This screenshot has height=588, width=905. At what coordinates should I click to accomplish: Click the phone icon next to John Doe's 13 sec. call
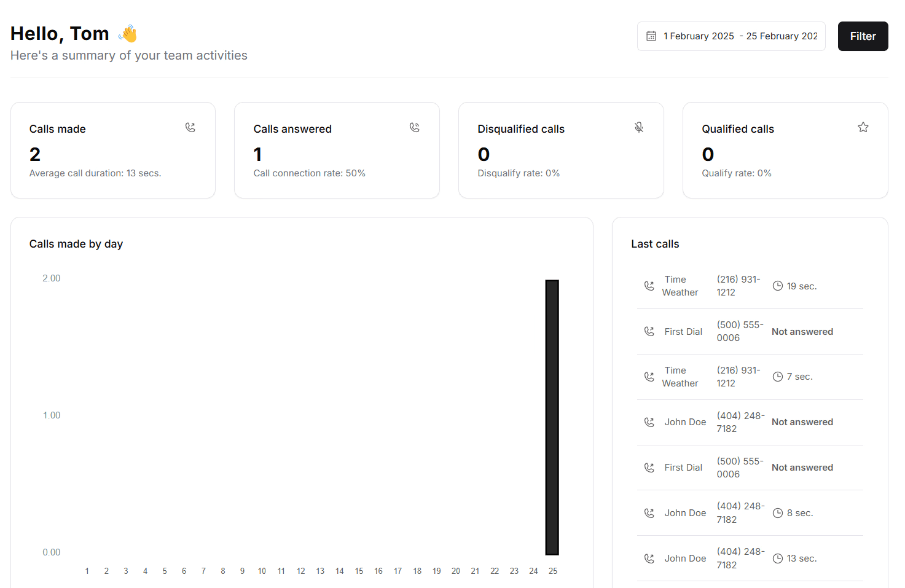[x=649, y=559]
